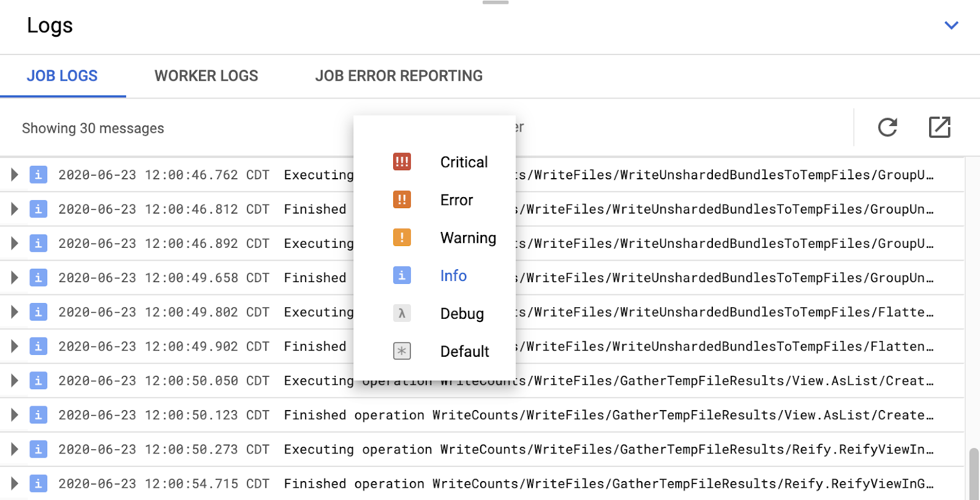Viewport: 980px width, 500px height.
Task: Select Warning in severity menu
Action: tap(468, 238)
